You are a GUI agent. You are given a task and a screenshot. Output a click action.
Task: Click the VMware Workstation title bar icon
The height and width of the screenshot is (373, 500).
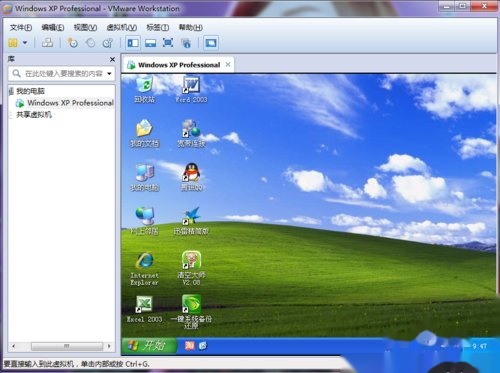[8, 8]
